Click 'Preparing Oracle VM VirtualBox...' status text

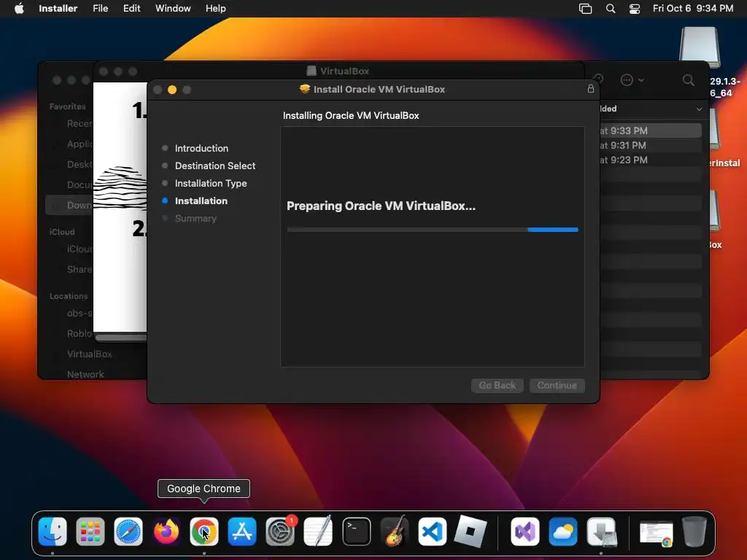[381, 206]
